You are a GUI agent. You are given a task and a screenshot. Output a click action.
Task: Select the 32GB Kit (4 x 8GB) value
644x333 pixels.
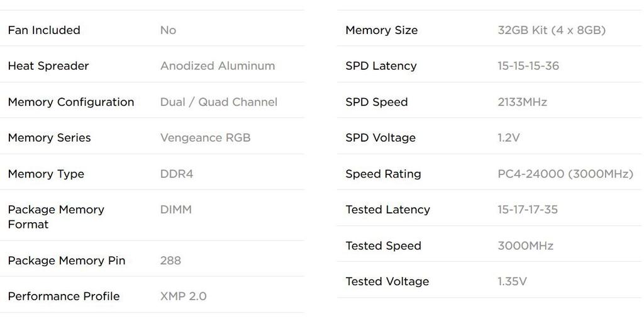coord(552,30)
